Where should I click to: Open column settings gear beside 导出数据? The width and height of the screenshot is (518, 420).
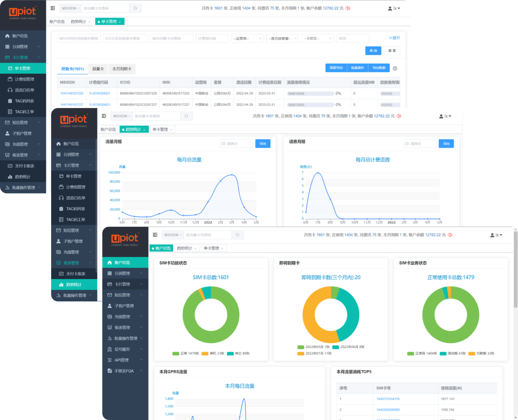395,68
